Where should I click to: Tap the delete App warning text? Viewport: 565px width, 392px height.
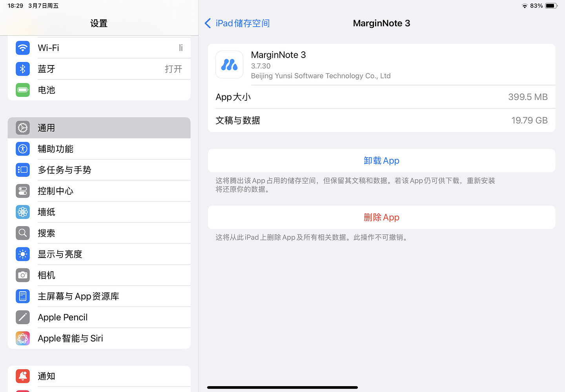click(312, 237)
